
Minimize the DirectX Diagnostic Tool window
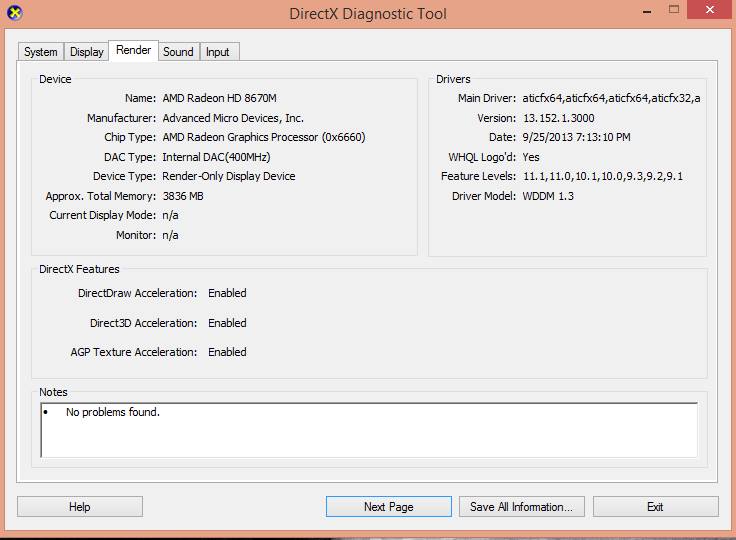(647, 11)
